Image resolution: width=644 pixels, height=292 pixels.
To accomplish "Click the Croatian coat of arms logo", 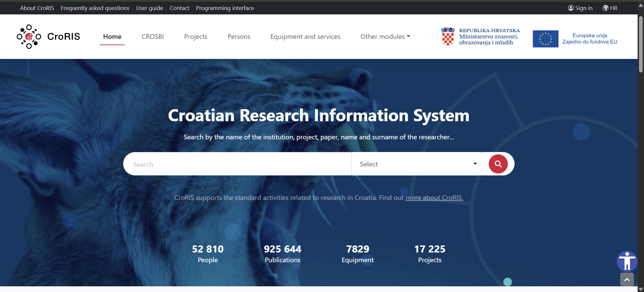I will [x=448, y=36].
